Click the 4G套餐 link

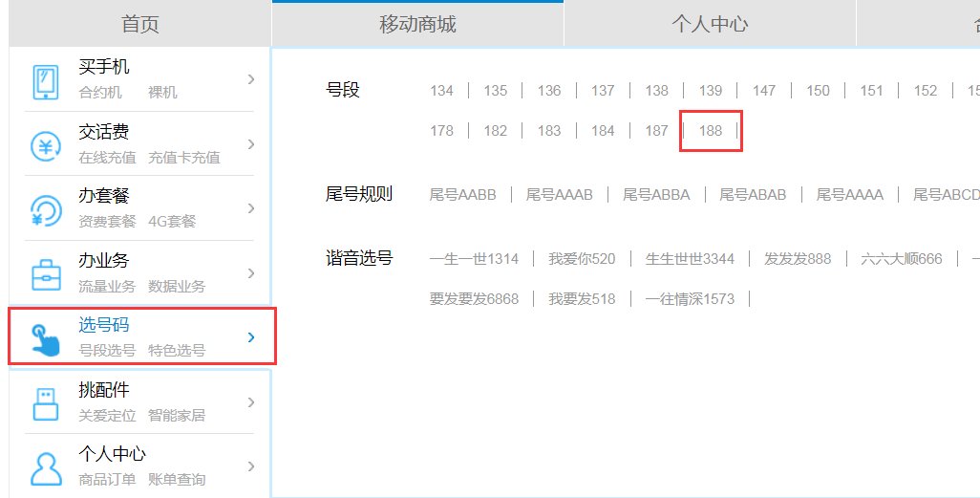[x=172, y=222]
